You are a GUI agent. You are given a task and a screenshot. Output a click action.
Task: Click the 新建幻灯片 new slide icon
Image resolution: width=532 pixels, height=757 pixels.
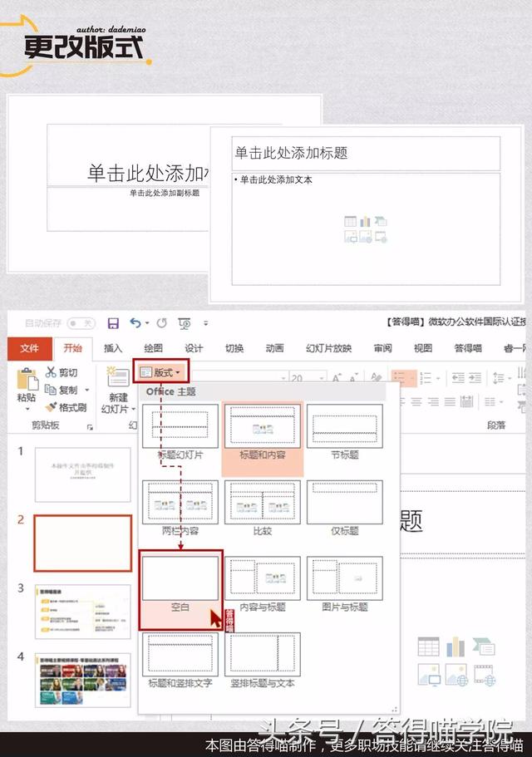(x=118, y=378)
